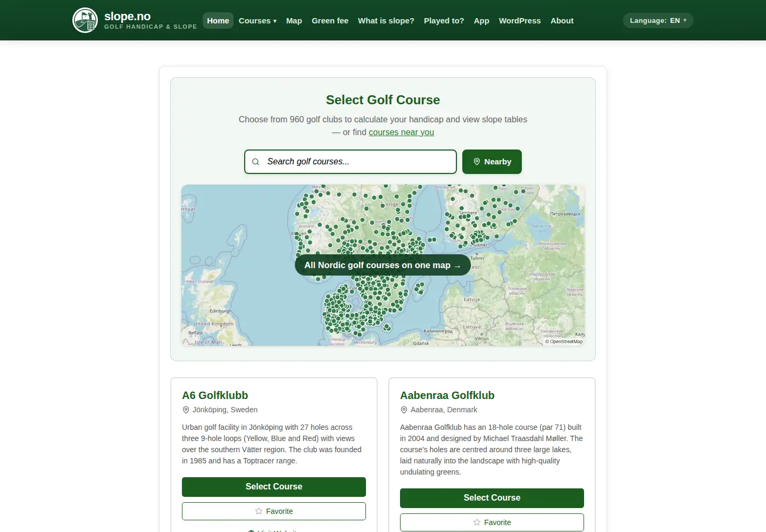Click the search magnifier icon
Viewport: 766px width, 532px height.
coord(255,162)
